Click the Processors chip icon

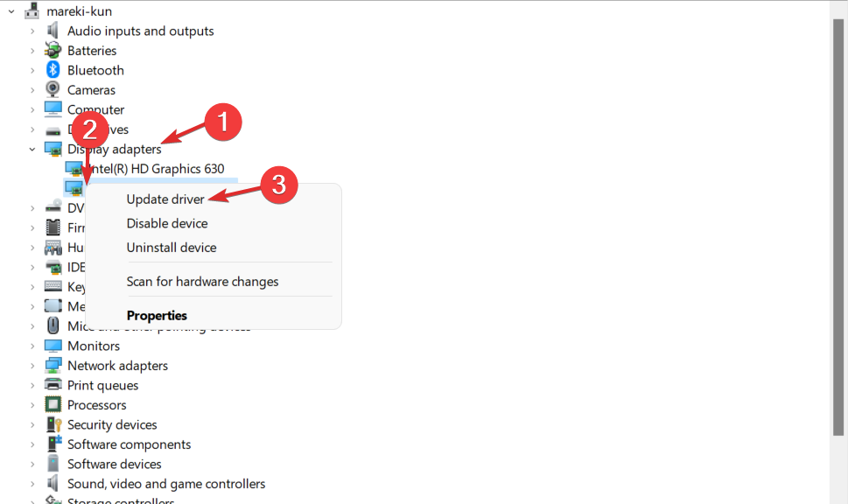53,405
